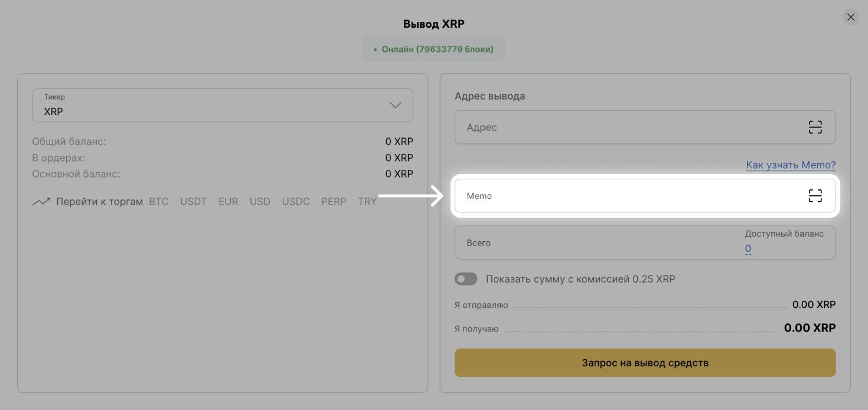Expand ticker list via chevron arrow
868x410 pixels.
(x=395, y=105)
